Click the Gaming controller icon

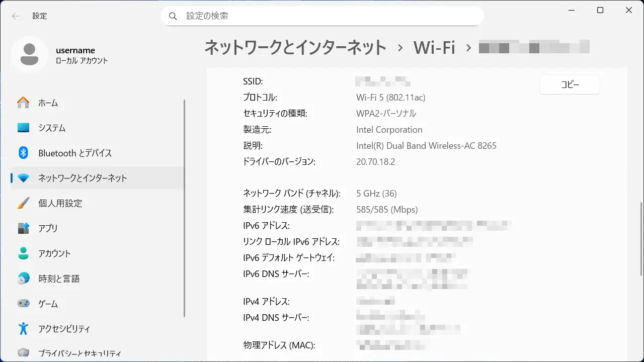click(x=23, y=304)
